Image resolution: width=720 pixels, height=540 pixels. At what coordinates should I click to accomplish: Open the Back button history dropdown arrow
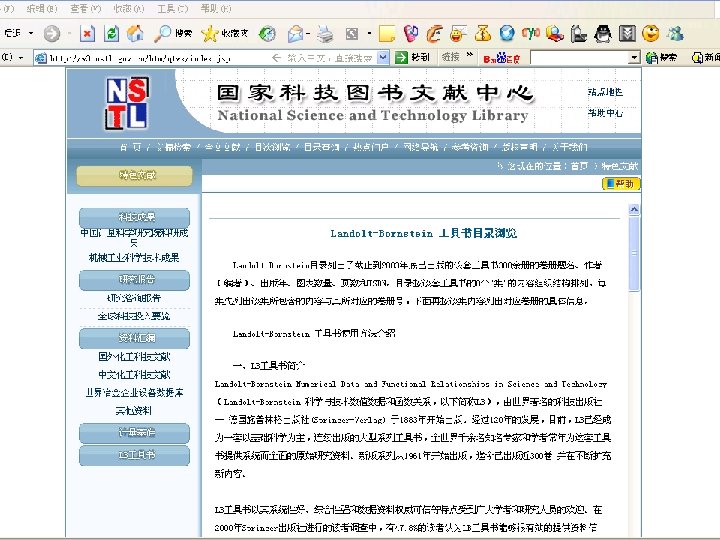31,33
